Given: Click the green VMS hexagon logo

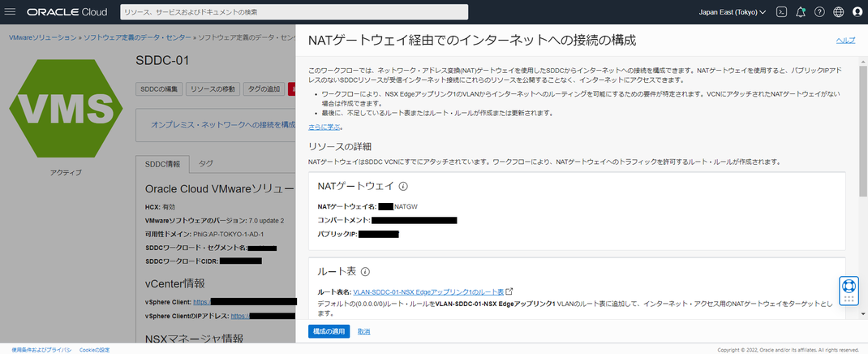Looking at the screenshot, I should click(66, 107).
